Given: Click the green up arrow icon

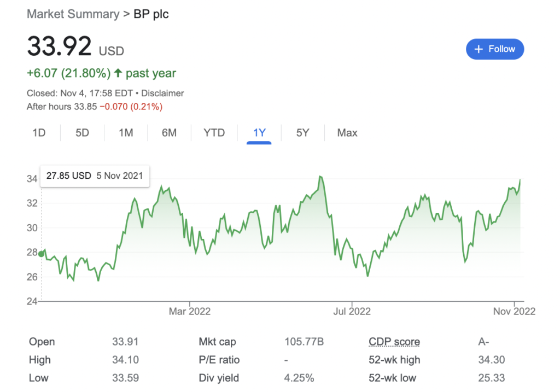Looking at the screenshot, I should [118, 73].
